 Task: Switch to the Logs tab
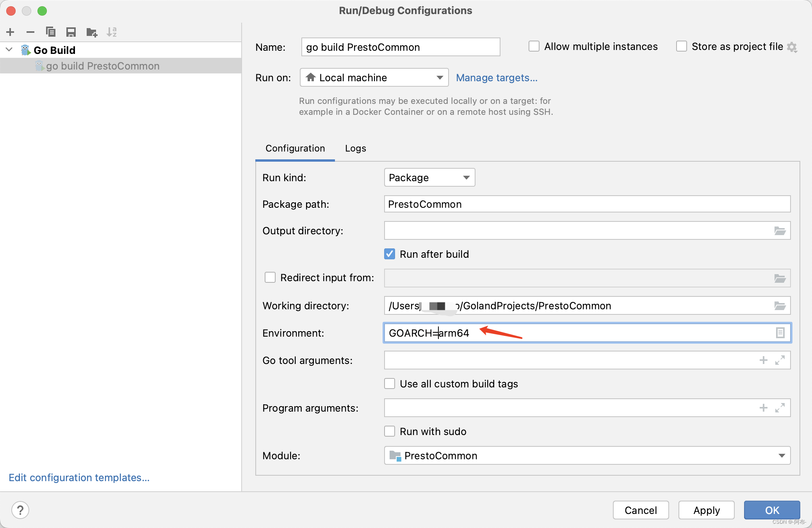[x=355, y=148]
